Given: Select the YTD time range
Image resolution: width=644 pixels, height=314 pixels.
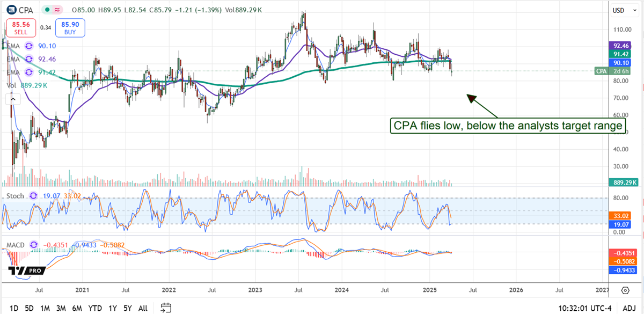Looking at the screenshot, I should click(95, 308).
